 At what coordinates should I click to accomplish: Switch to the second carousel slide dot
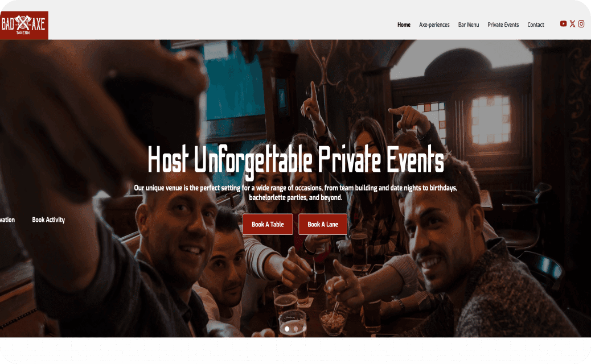(295, 329)
